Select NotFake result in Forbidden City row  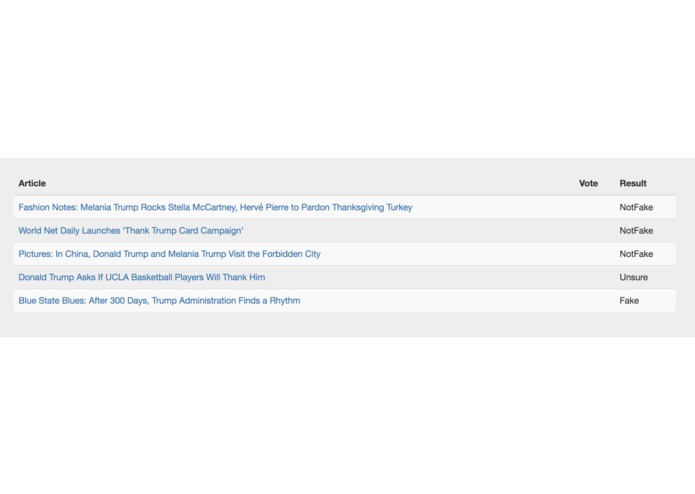point(636,254)
